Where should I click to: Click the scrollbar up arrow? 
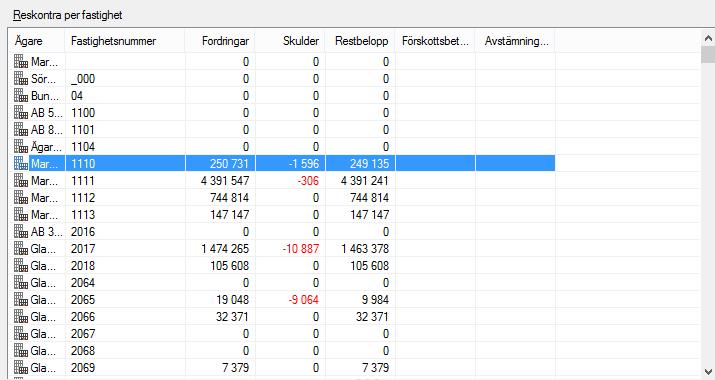(708, 39)
